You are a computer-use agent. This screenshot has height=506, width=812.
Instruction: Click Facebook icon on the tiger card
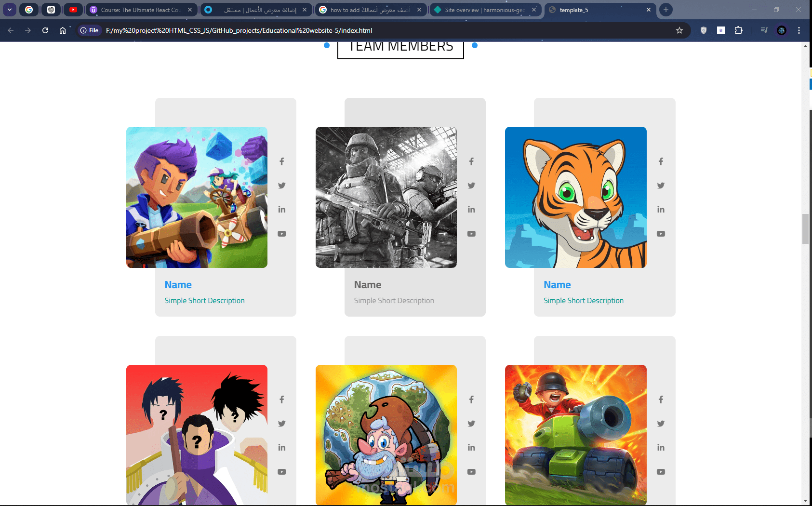[661, 161]
